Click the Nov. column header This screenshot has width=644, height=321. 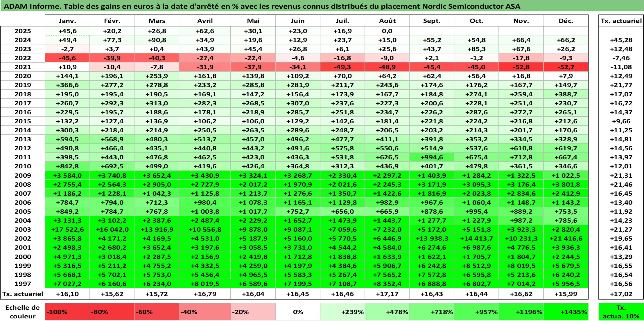tap(521, 21)
